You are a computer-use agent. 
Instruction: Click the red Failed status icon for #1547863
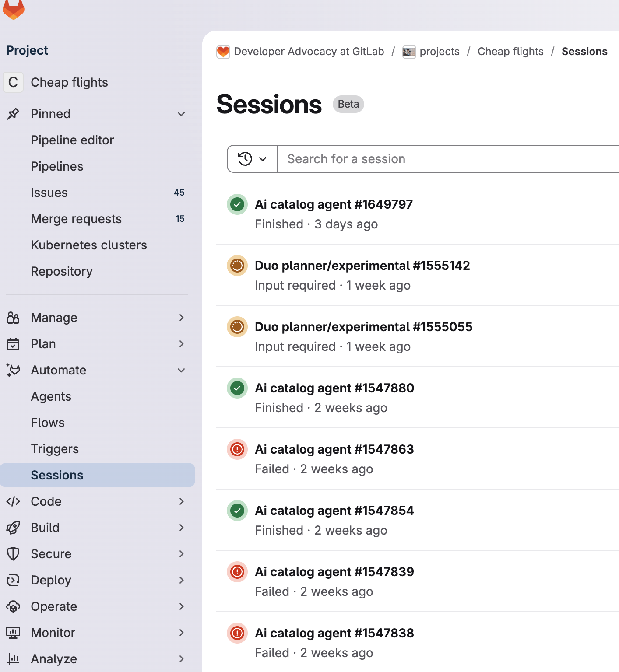click(x=237, y=449)
